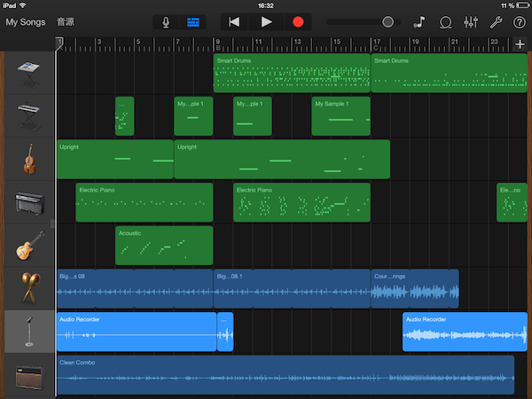
Task: Select small sampler region at bar 4
Action: 124,116
